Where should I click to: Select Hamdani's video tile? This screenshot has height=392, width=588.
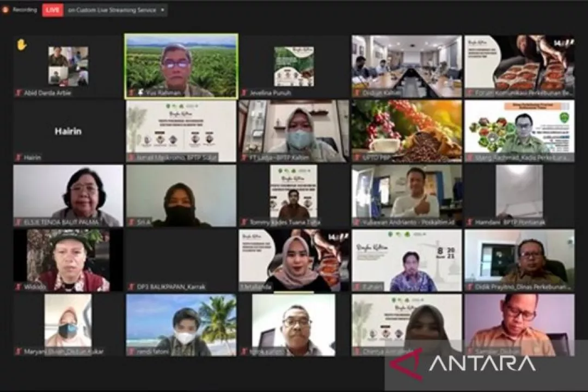pos(519,196)
